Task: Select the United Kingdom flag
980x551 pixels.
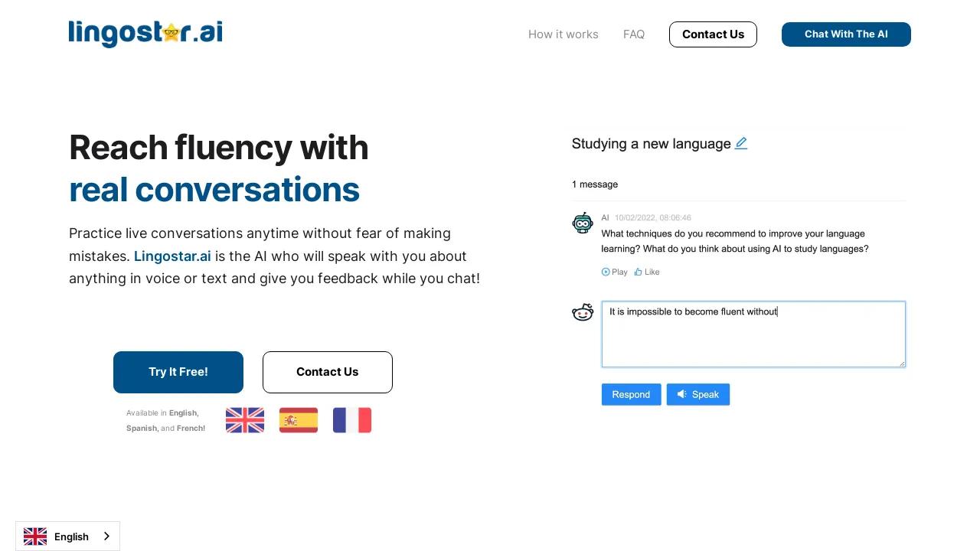Action: coord(245,420)
